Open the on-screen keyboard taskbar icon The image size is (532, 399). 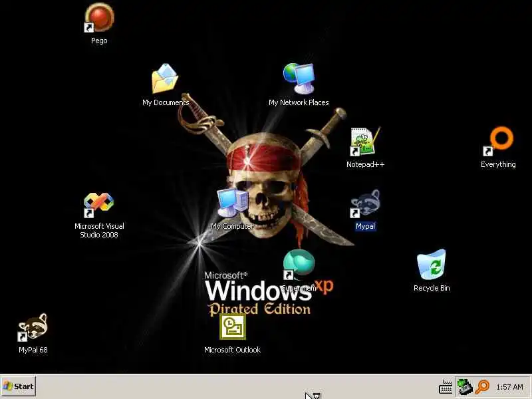(446, 387)
